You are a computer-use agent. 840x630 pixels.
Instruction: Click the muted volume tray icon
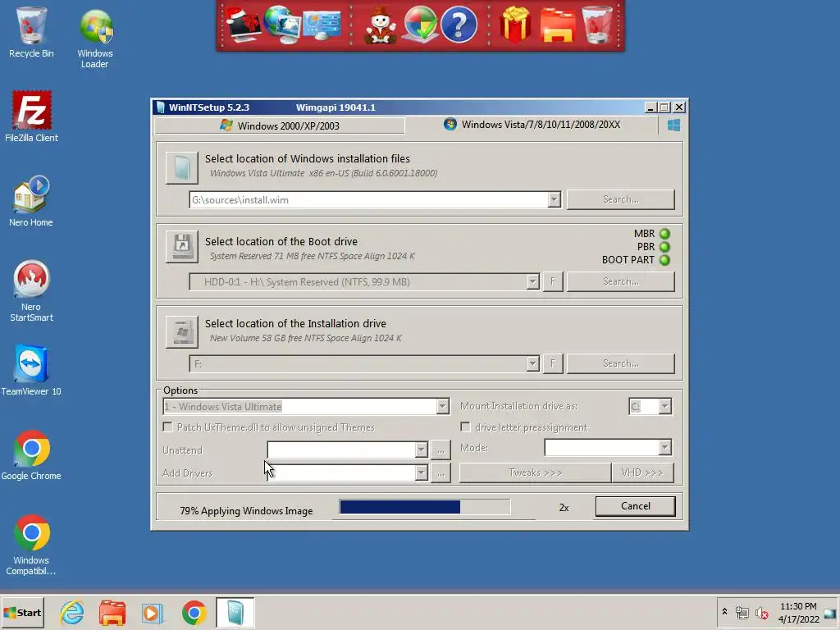point(761,612)
